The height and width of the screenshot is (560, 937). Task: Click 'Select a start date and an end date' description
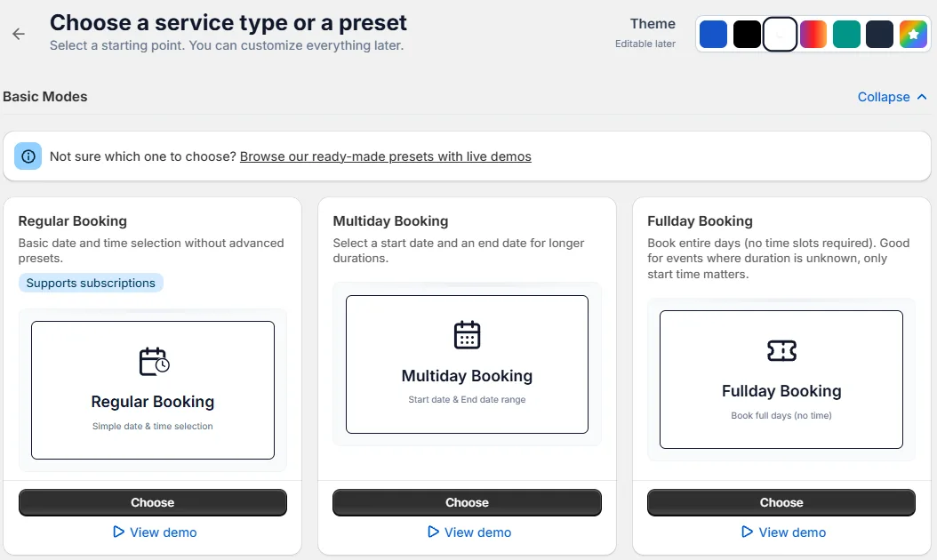[x=459, y=251]
